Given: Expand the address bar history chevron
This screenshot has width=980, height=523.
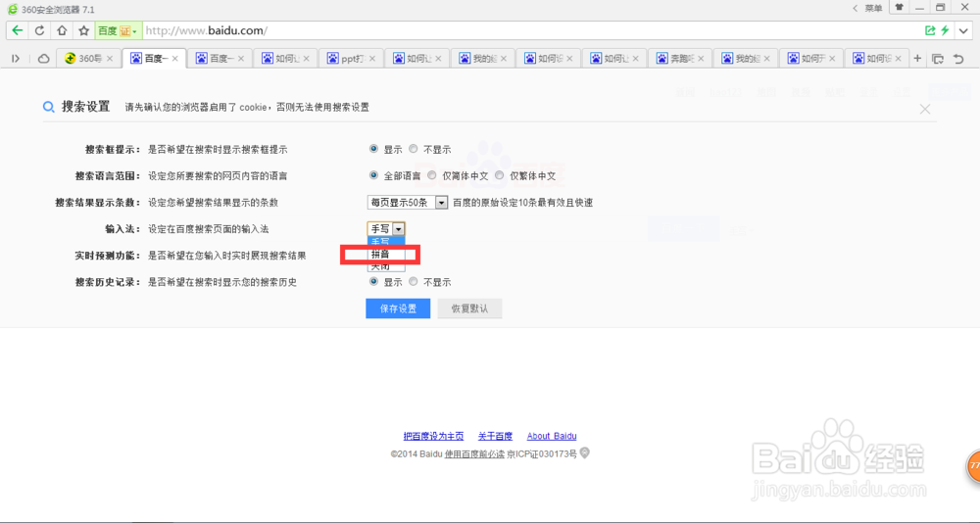Looking at the screenshot, I should point(963,30).
